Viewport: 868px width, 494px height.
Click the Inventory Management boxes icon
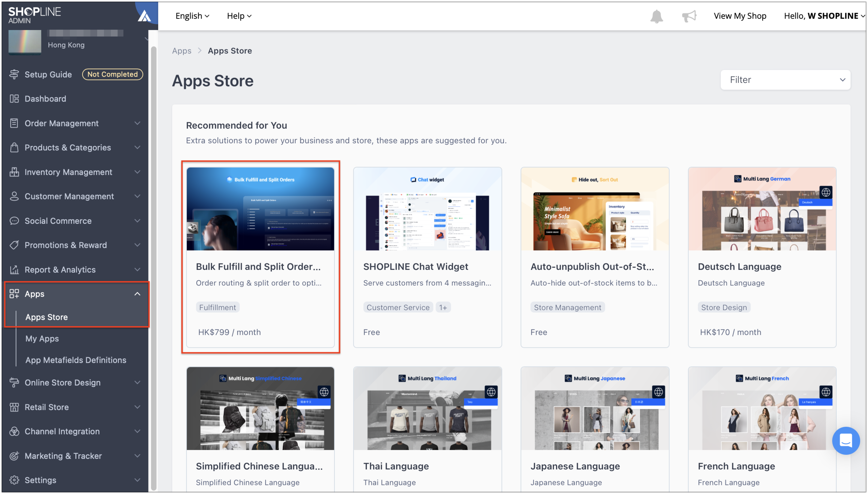14,172
